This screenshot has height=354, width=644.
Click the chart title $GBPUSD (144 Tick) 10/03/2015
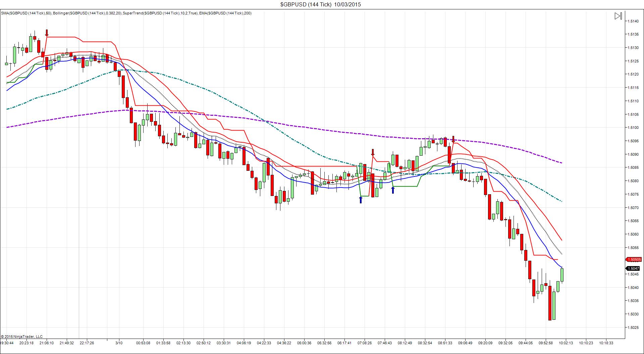point(321,4)
